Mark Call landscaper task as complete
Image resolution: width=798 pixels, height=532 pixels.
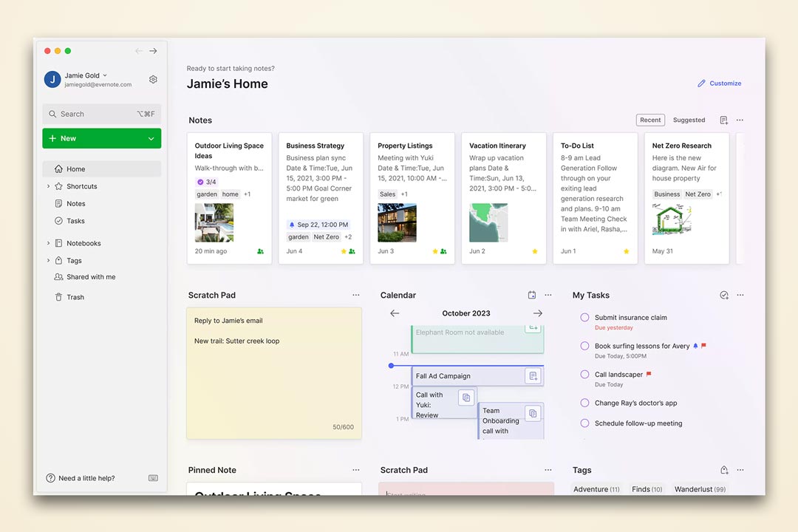pos(584,375)
